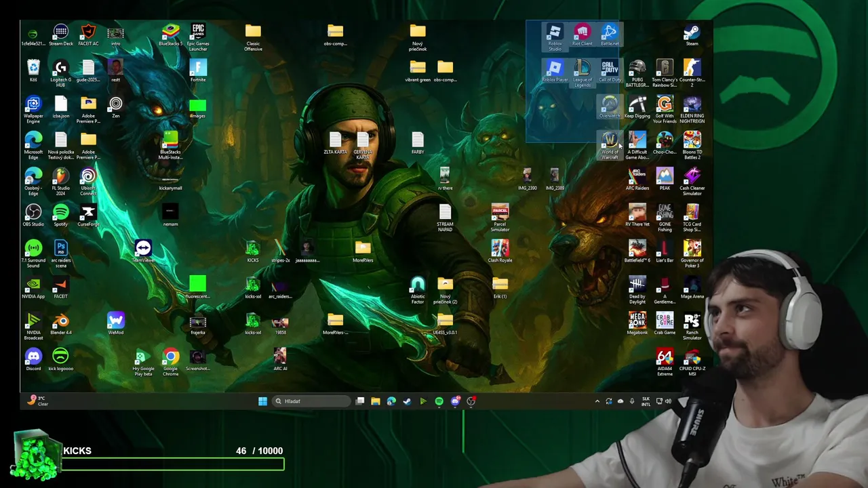Select the NVIDIA App icon

point(33,287)
